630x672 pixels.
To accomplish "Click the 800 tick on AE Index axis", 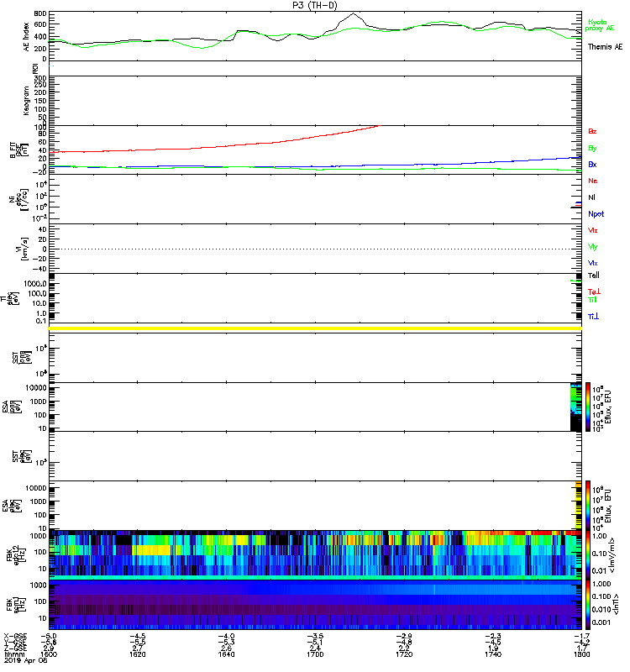I will pyautogui.click(x=40, y=13).
